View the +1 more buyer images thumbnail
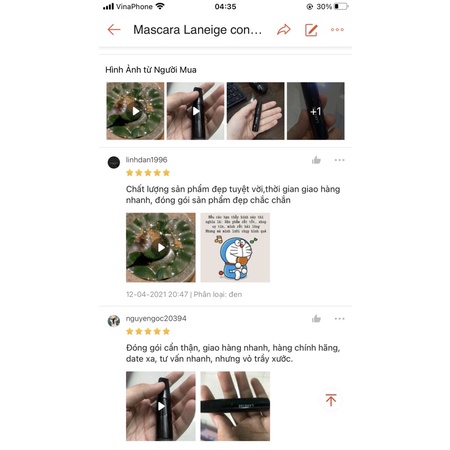The width and height of the screenshot is (450, 450). click(316, 111)
